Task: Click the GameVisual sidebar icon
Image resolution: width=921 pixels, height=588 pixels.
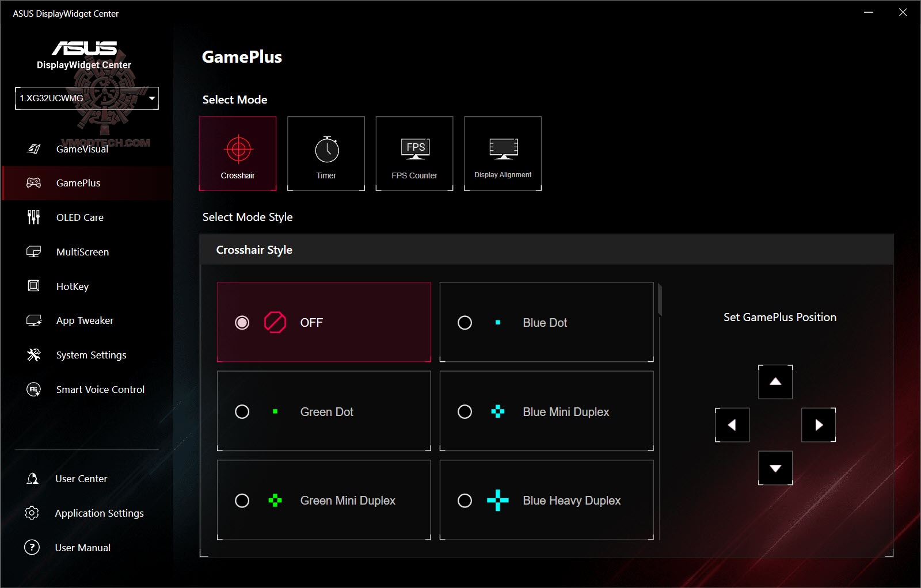Action: (34, 149)
